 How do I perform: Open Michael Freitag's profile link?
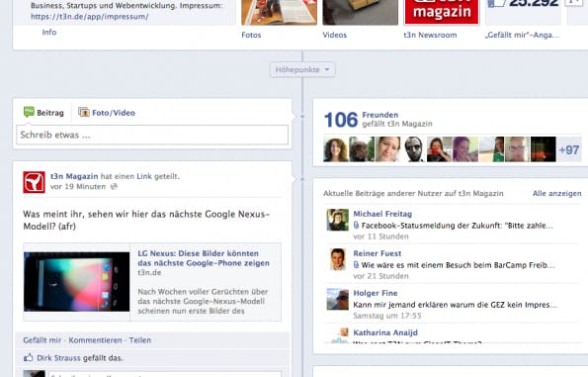(382, 214)
